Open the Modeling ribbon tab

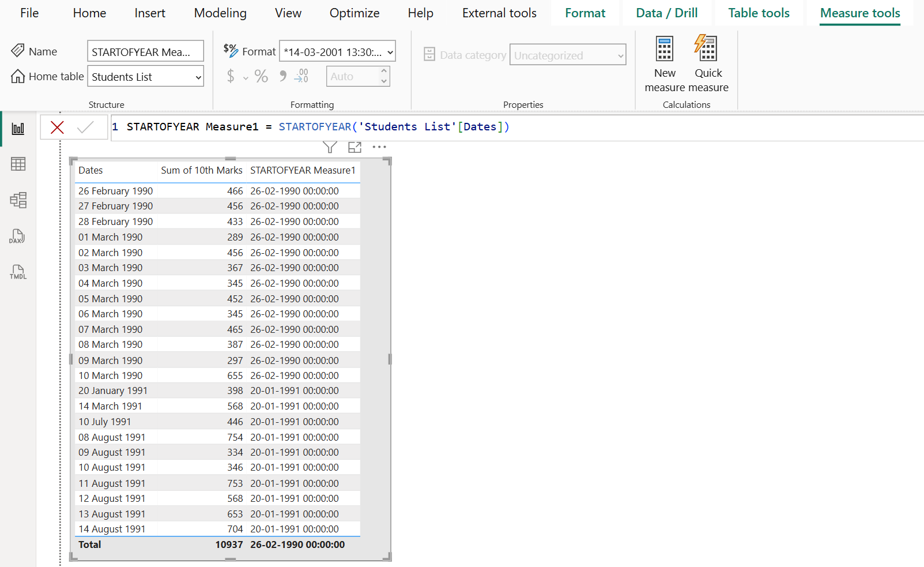tap(220, 13)
